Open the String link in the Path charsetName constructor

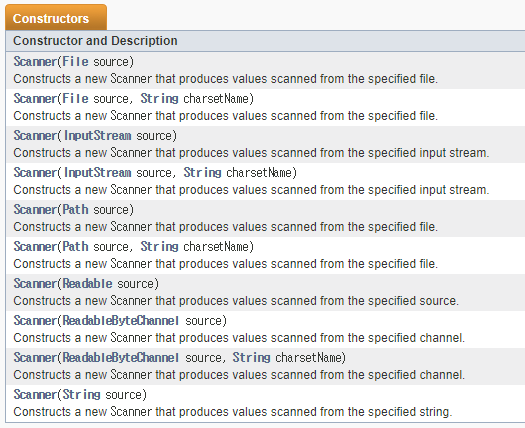[x=159, y=246]
